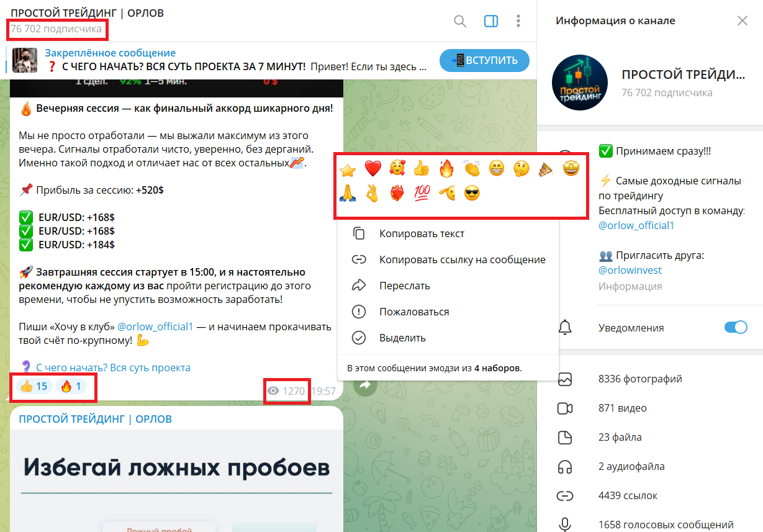Click the thumbs up reaction with 15
Viewport: 763px width, 532px height.
tap(34, 387)
